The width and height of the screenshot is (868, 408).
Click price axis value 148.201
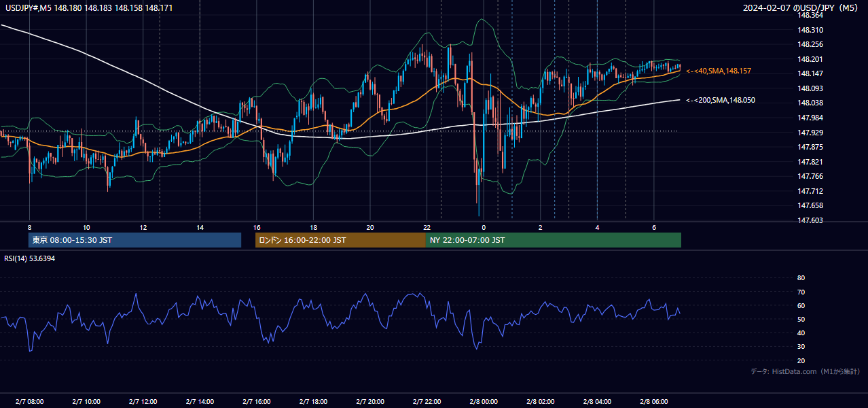click(810, 59)
